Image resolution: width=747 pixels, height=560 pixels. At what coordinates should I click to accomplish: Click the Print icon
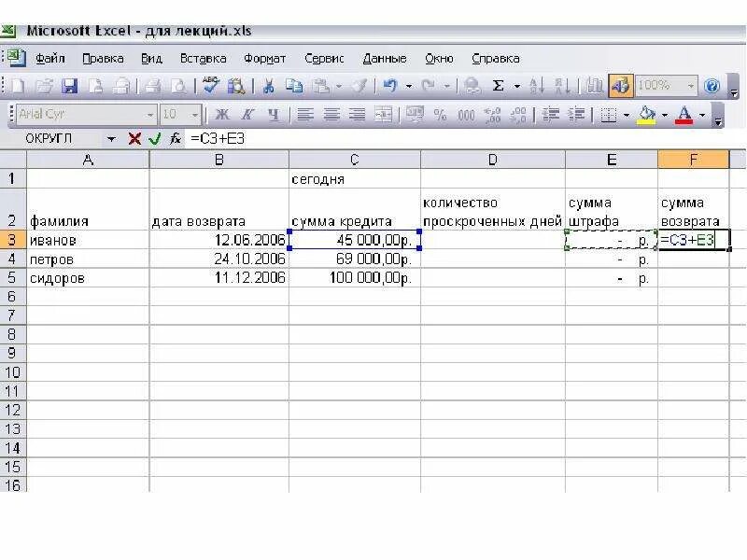(152, 86)
